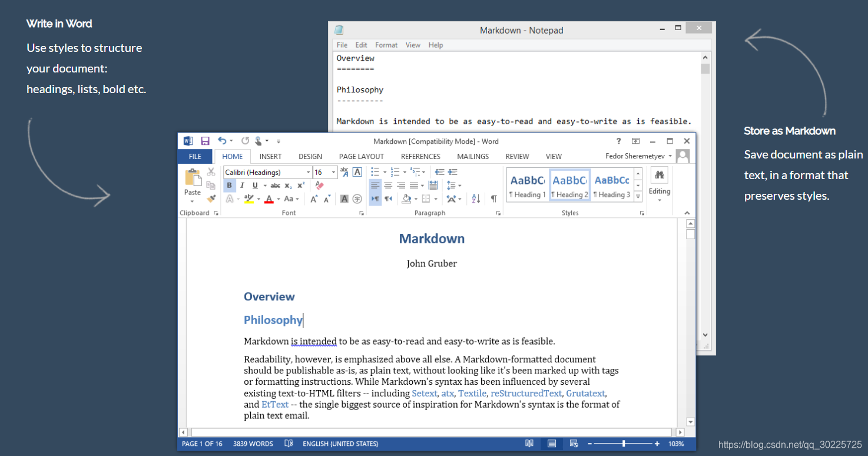Image resolution: width=868 pixels, height=456 pixels.
Task: Click the Grow Font icon
Action: (x=314, y=199)
